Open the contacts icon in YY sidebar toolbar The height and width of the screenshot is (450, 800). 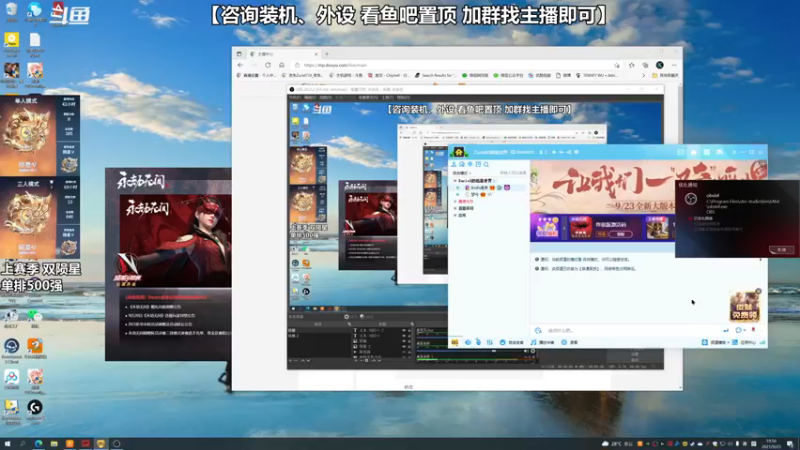[454, 164]
